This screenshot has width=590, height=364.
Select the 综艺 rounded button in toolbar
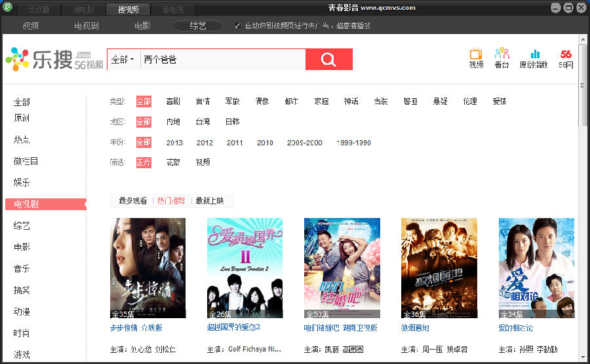[198, 26]
